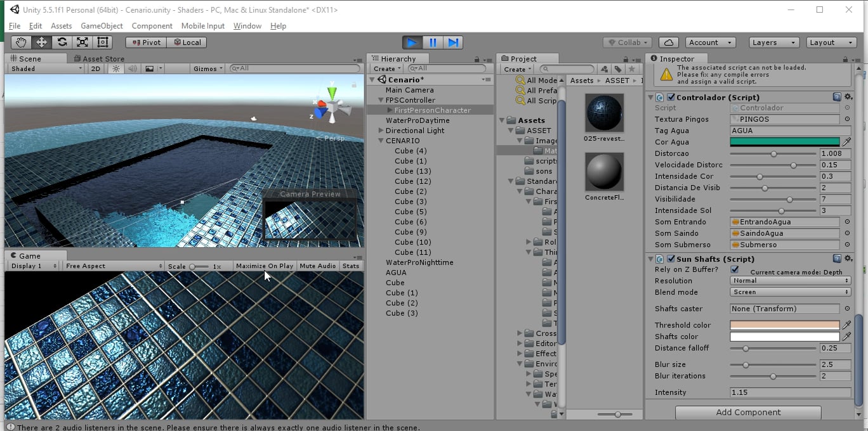Screen dimensions: 868x431
Task: Open Controlador script help icon
Action: click(837, 98)
